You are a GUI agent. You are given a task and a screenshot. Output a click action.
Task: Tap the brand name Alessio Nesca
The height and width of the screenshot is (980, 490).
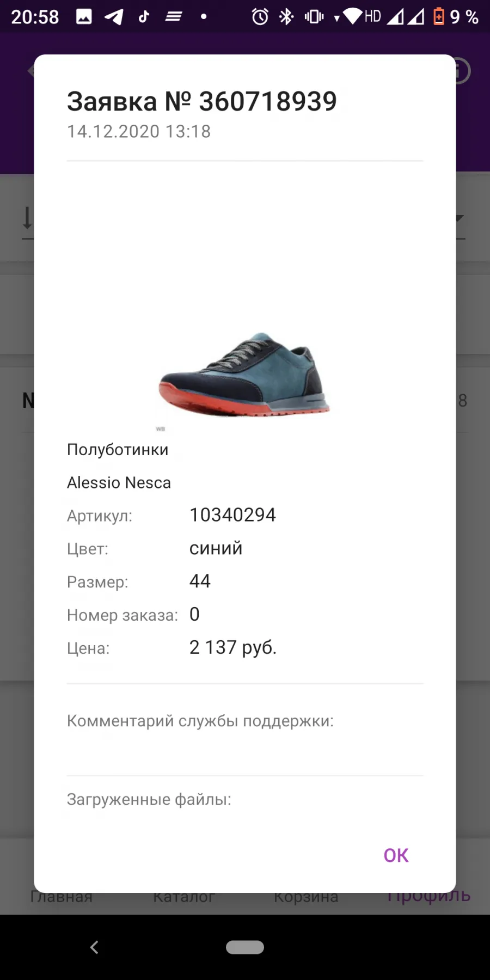(119, 482)
